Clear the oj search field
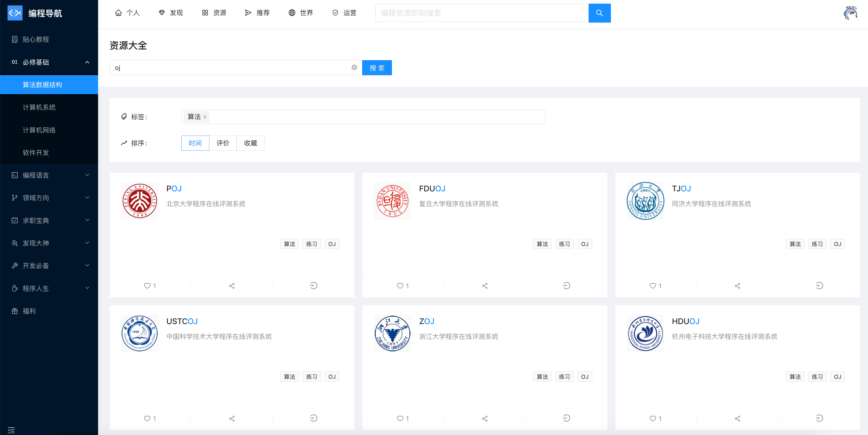 click(354, 67)
